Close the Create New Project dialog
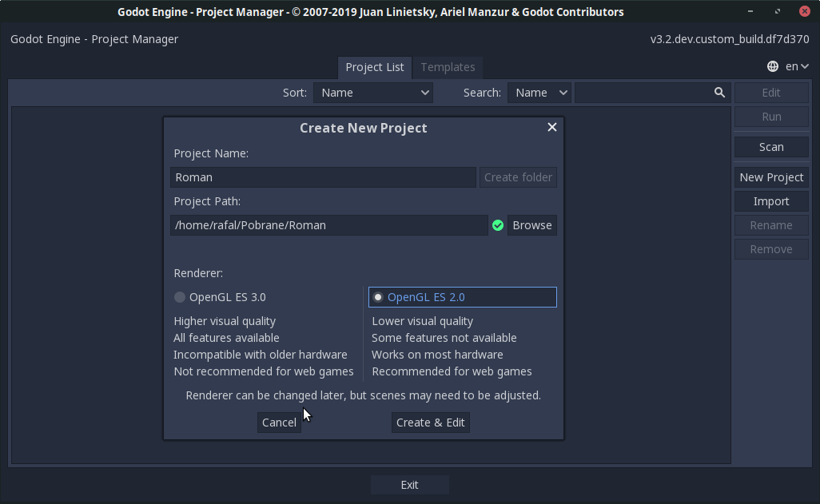This screenshot has height=504, width=820. tap(551, 128)
